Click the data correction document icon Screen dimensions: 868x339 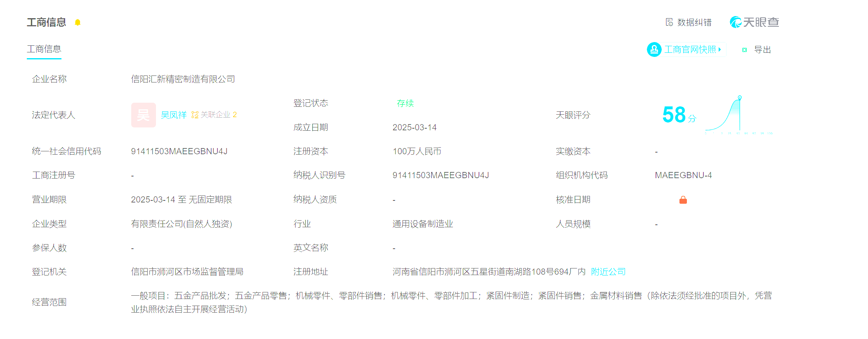tap(669, 22)
